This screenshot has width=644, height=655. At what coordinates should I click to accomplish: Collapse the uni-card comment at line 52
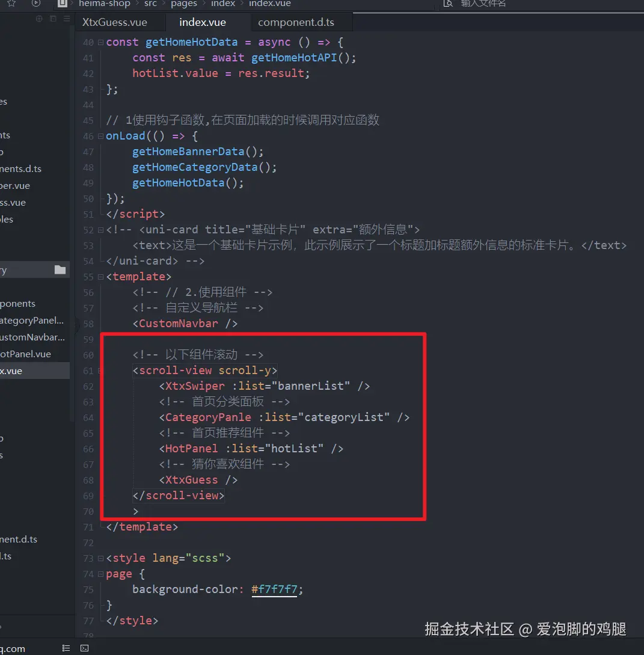click(100, 230)
